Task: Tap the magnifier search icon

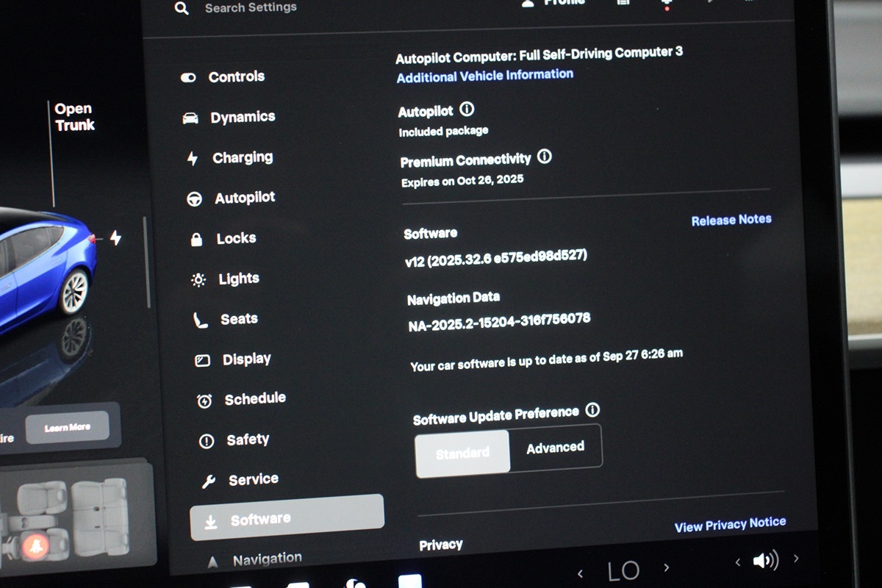Action: click(x=182, y=9)
